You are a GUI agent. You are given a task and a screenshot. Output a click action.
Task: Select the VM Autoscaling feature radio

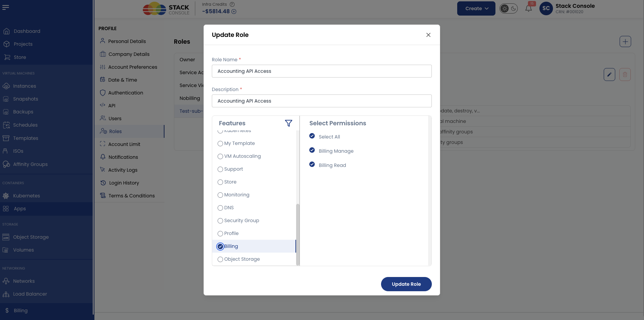click(220, 156)
